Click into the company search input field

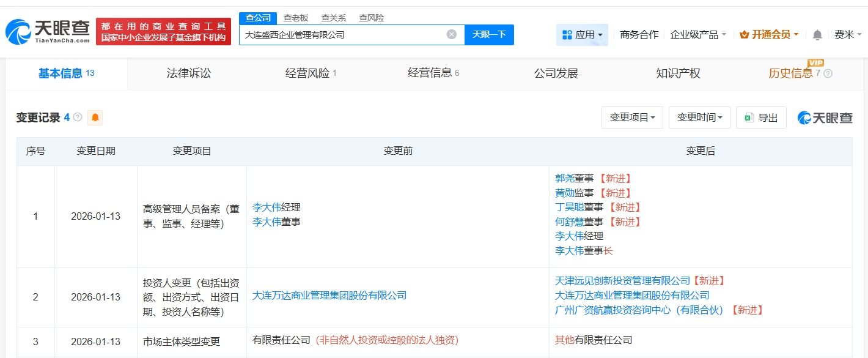click(x=342, y=35)
